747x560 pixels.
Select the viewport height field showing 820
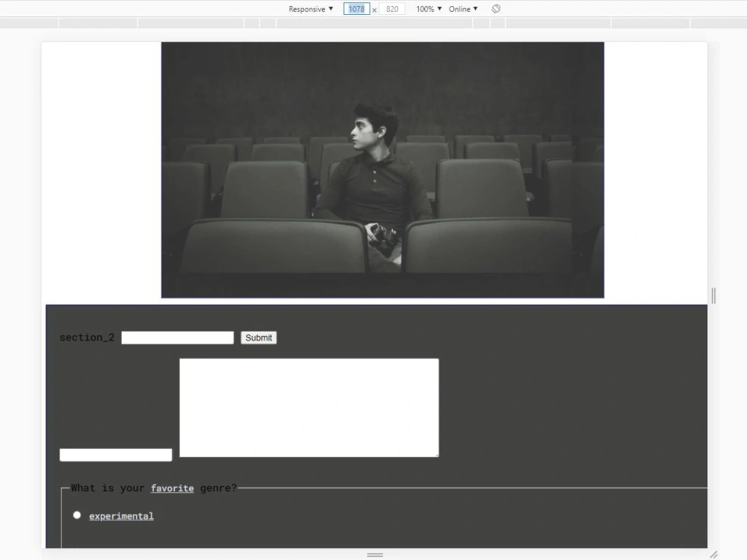click(x=391, y=8)
